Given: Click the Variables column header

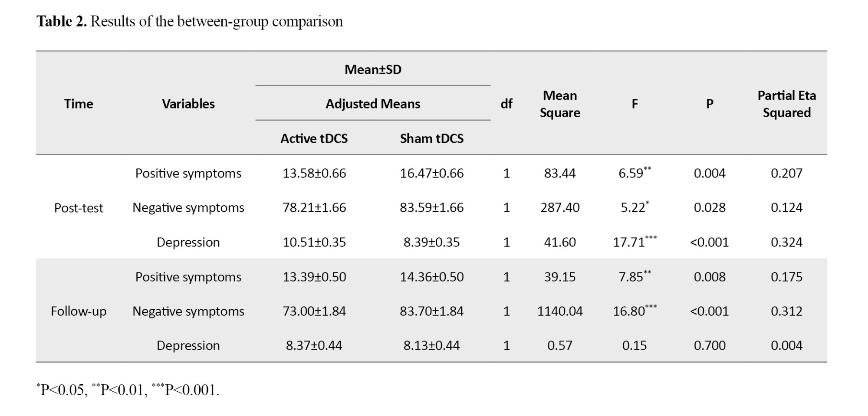Looking at the screenshot, I should 188,104.
